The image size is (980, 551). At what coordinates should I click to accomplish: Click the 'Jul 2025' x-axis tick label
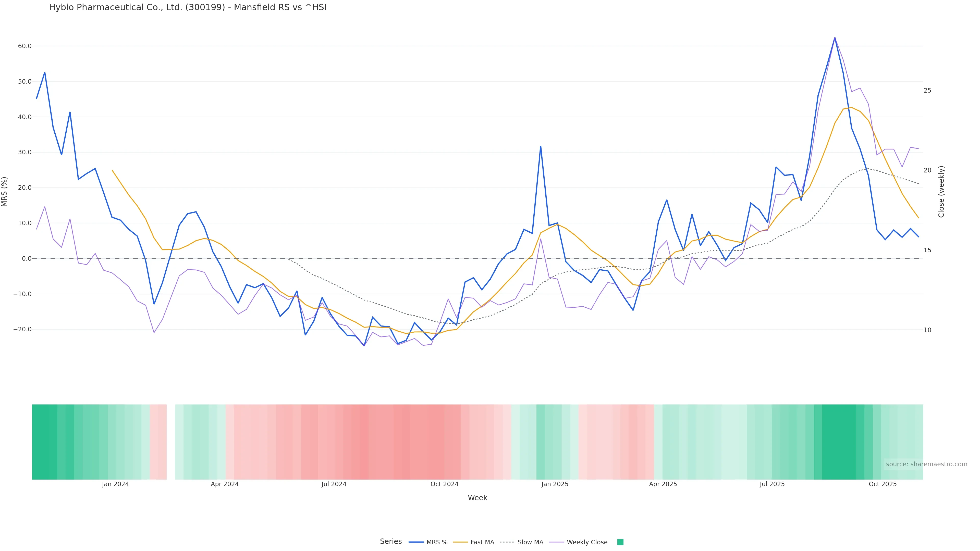(772, 484)
